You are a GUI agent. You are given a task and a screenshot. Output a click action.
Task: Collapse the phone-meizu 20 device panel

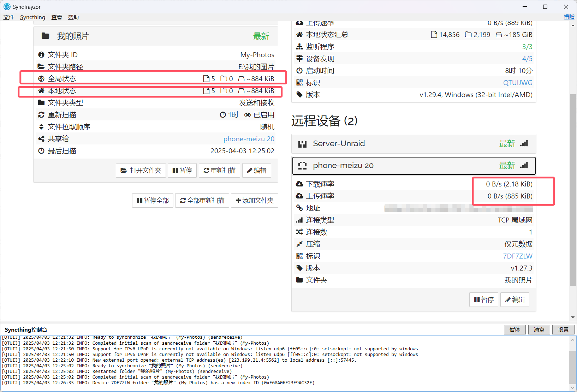click(388, 166)
